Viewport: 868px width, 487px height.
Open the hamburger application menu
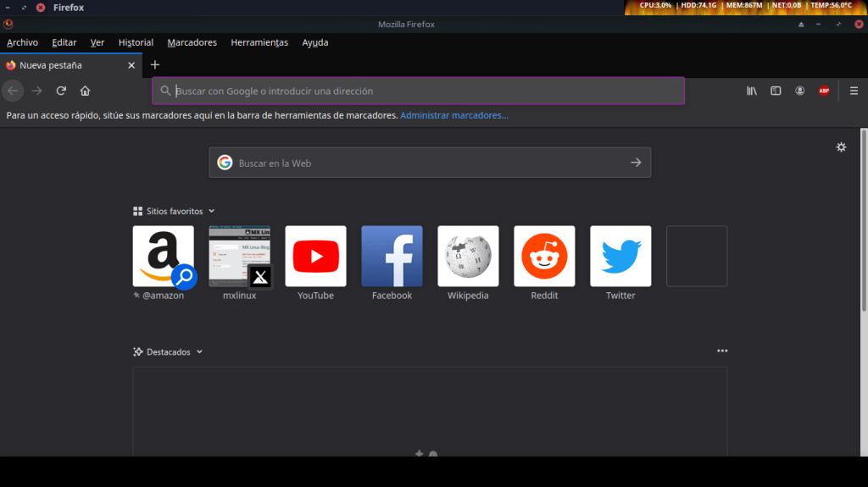tap(854, 91)
